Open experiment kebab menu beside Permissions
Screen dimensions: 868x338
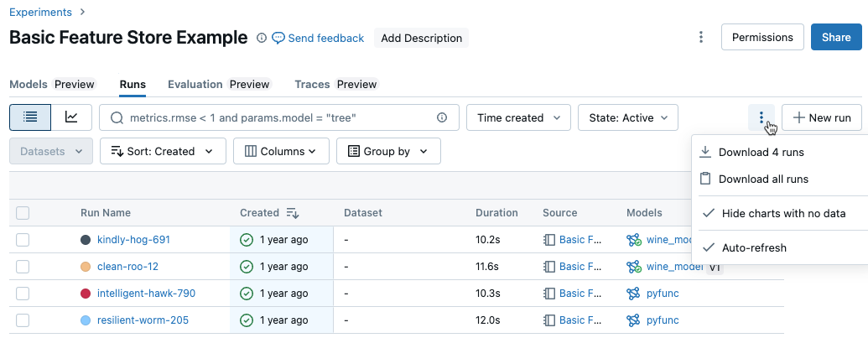(x=701, y=38)
